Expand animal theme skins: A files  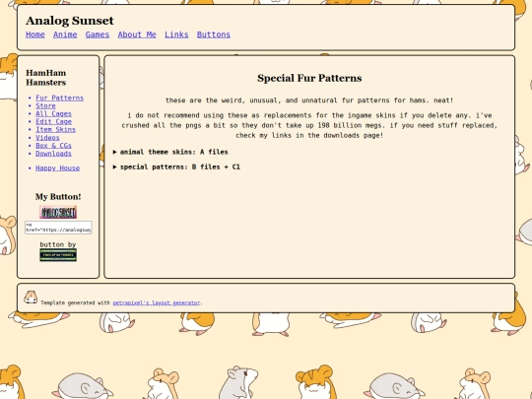[x=170, y=152]
